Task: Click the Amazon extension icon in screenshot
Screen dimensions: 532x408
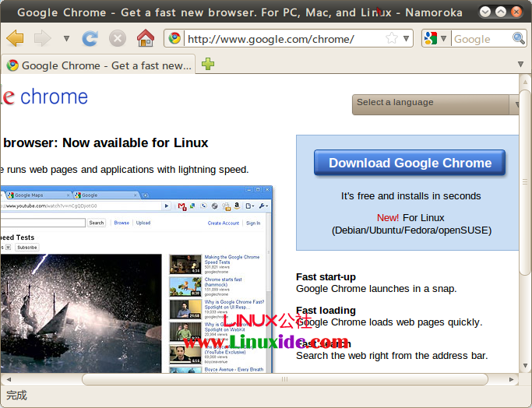Action: [x=237, y=206]
